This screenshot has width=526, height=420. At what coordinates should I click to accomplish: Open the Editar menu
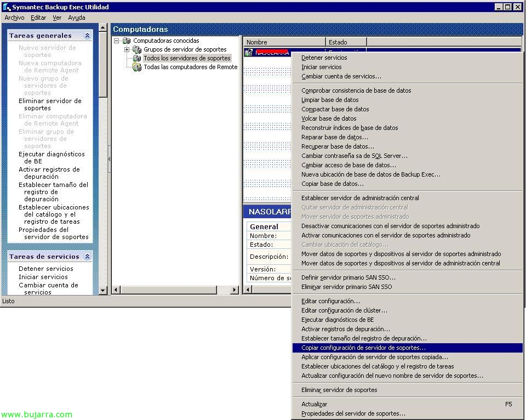[38, 18]
